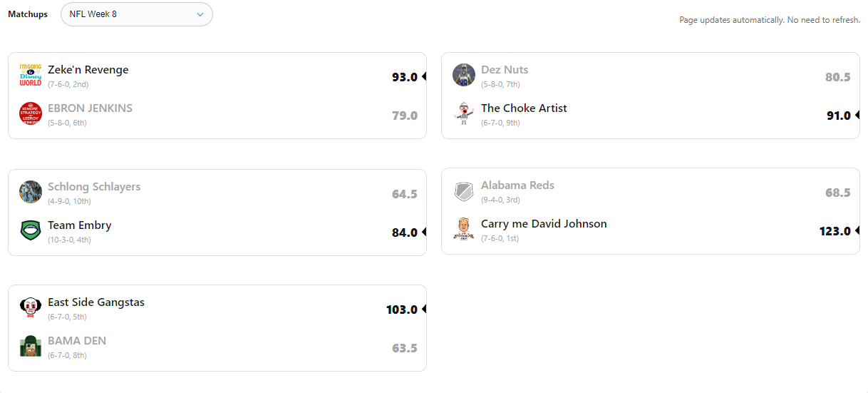Click Zeke'n Revenge Disney World team logo
The height and width of the screenshot is (393, 868).
pyautogui.click(x=31, y=75)
